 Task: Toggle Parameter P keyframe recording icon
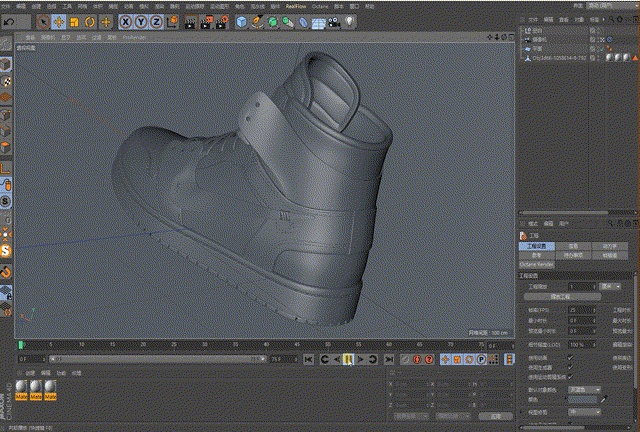click(x=482, y=359)
